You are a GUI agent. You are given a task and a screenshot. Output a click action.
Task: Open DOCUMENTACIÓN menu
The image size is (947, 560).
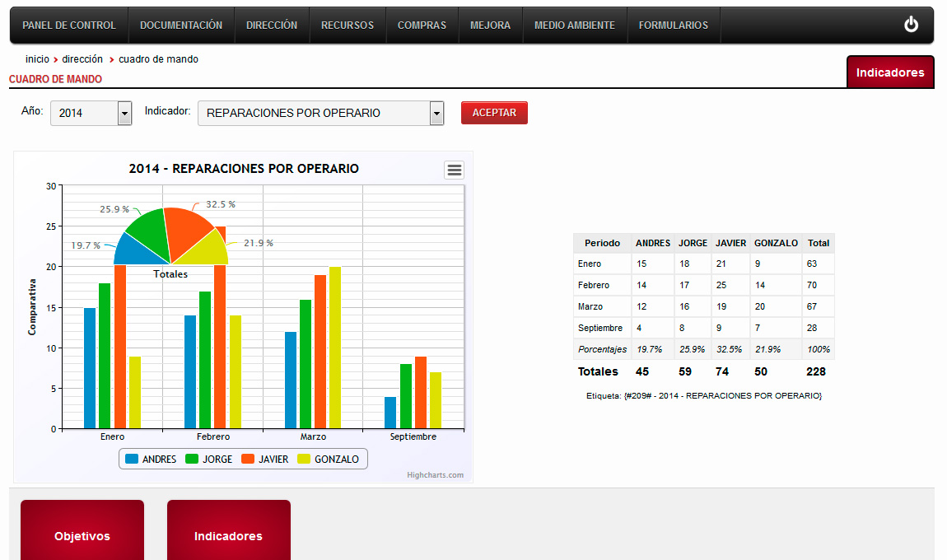tap(181, 26)
